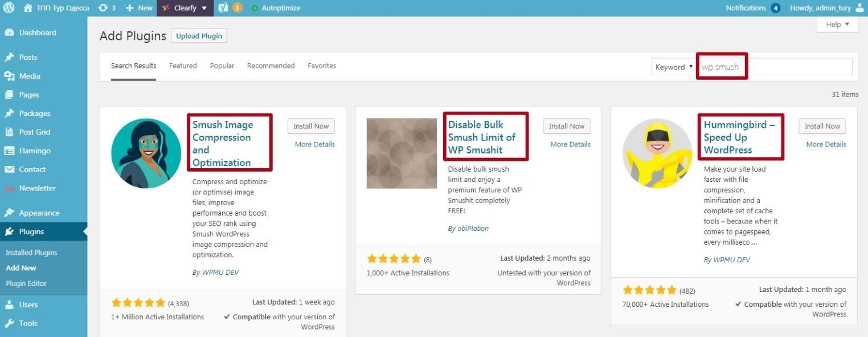This screenshot has height=337, width=868.
Task: Click the home icon for ТПП Тур Одесса
Action: (x=28, y=8)
